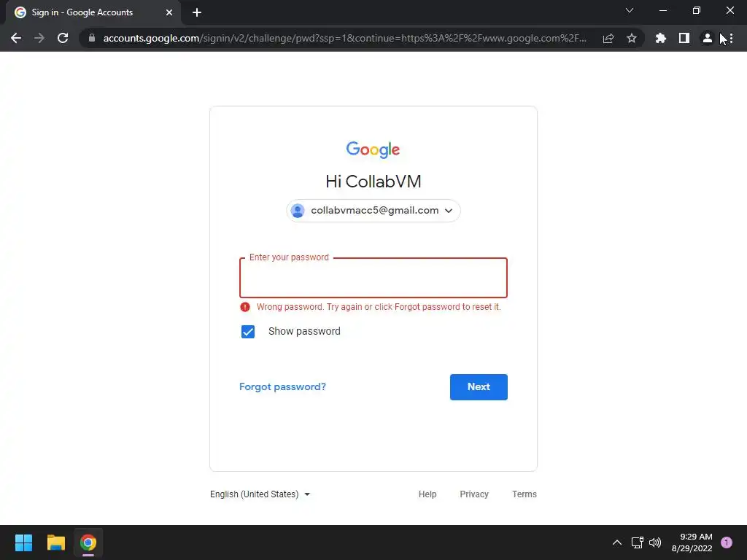Share this page from address bar
The height and width of the screenshot is (560, 747).
608,38
